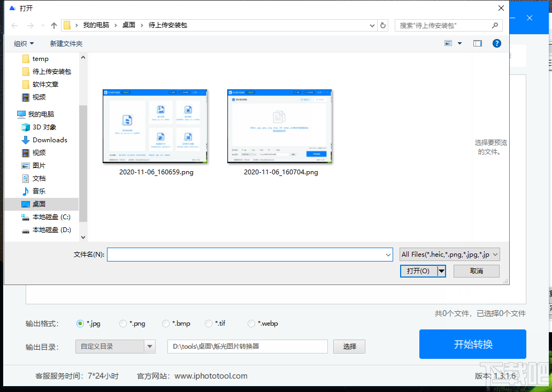Select the 2020-11-06_160704.png thumbnail
The image size is (552, 392).
[x=279, y=126]
